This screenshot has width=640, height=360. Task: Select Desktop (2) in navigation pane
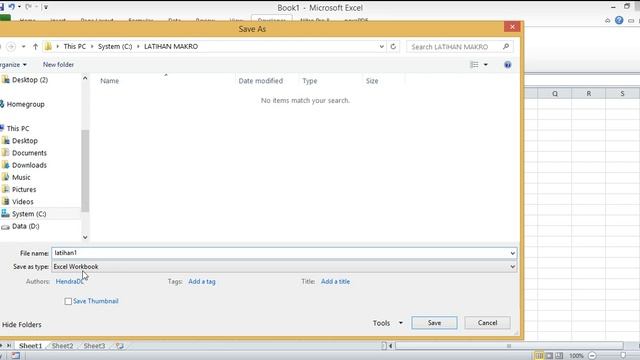[x=29, y=80]
